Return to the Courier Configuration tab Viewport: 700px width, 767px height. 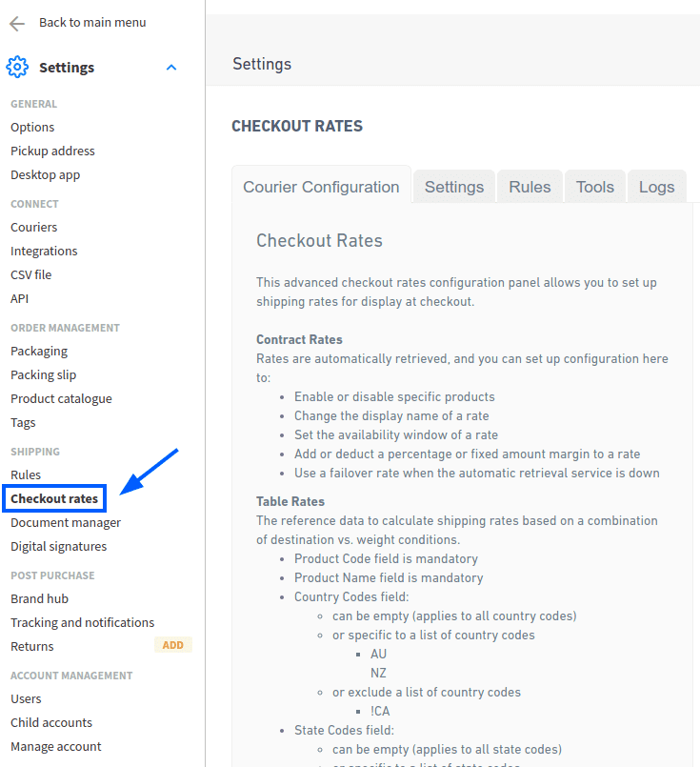pyautogui.click(x=321, y=188)
